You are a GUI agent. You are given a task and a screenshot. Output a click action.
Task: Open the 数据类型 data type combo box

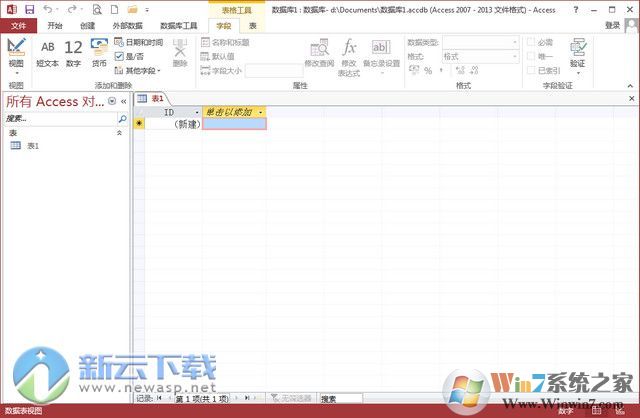pos(481,42)
